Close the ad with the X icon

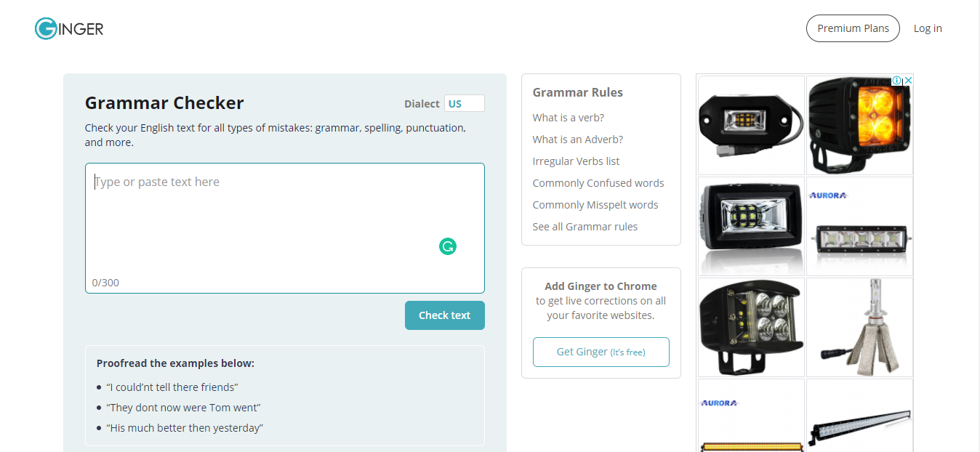(x=907, y=81)
